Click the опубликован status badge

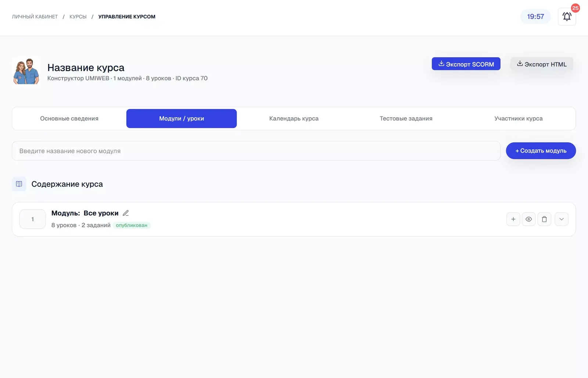click(x=132, y=225)
